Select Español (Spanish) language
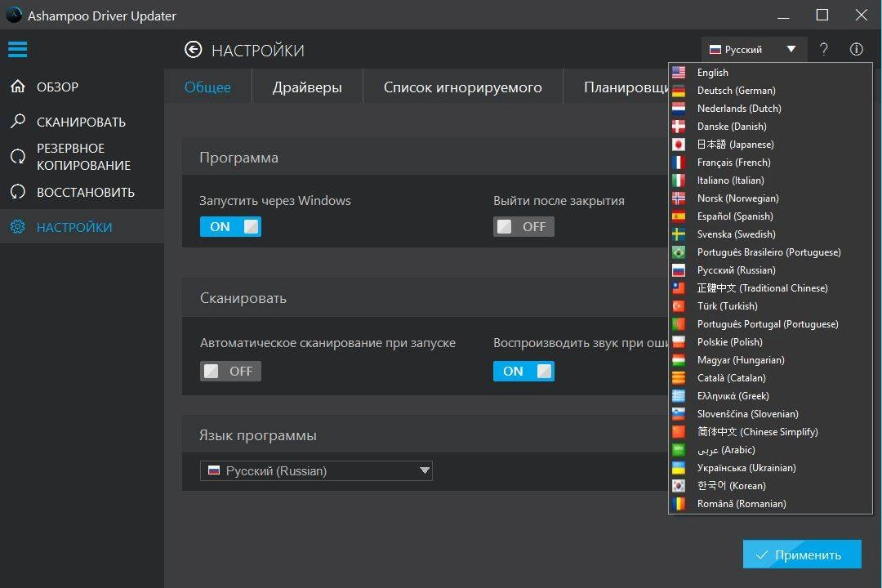The image size is (882, 588). click(771, 216)
